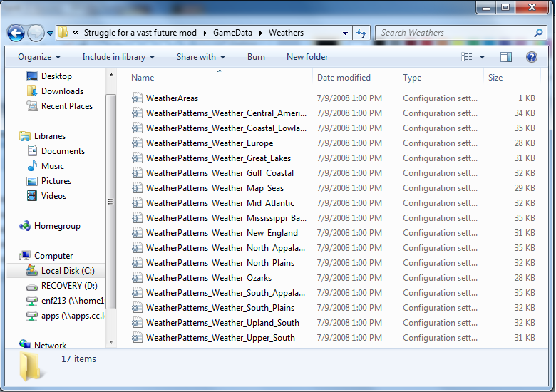Sort by the Date modified column header

click(344, 78)
